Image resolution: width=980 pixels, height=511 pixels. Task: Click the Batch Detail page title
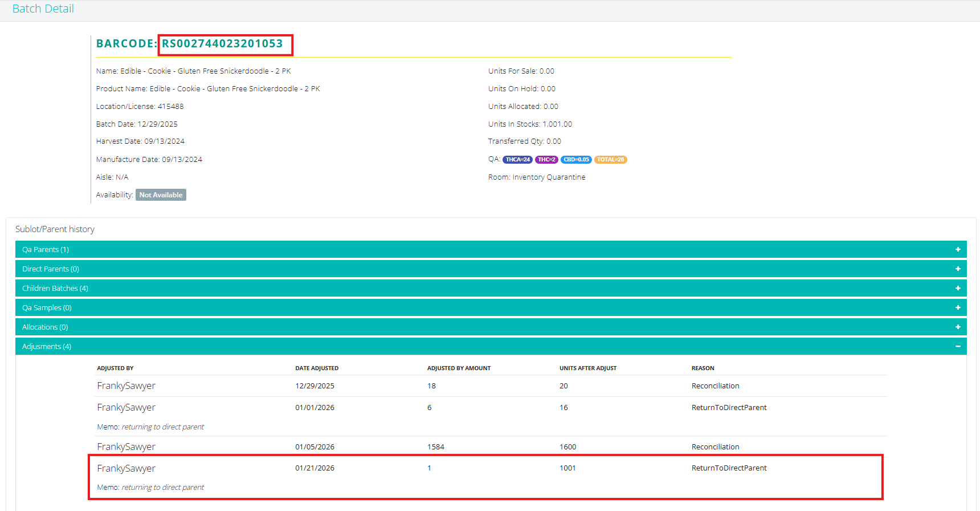(43, 9)
